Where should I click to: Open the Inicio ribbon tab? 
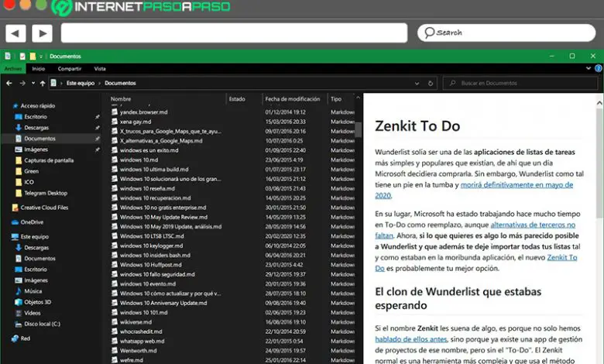coord(39,69)
